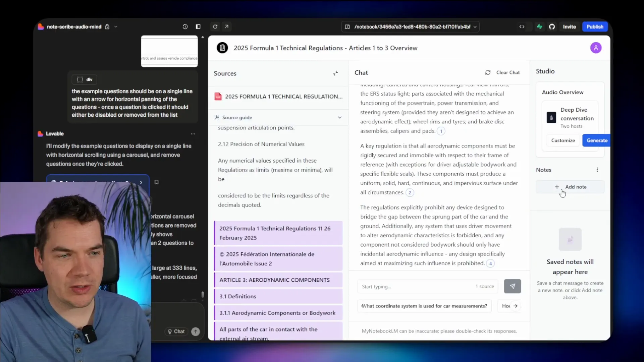Image resolution: width=644 pixels, height=362 pixels.
Task: Open citation number 4
Action: [490, 263]
